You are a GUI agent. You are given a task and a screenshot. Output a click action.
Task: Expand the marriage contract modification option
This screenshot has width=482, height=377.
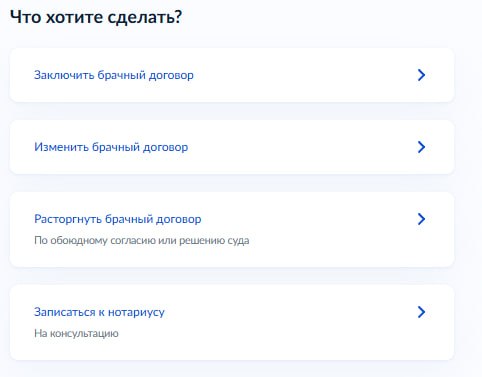pos(232,147)
